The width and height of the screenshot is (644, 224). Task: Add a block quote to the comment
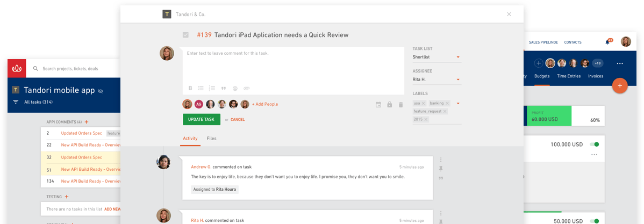224,88
